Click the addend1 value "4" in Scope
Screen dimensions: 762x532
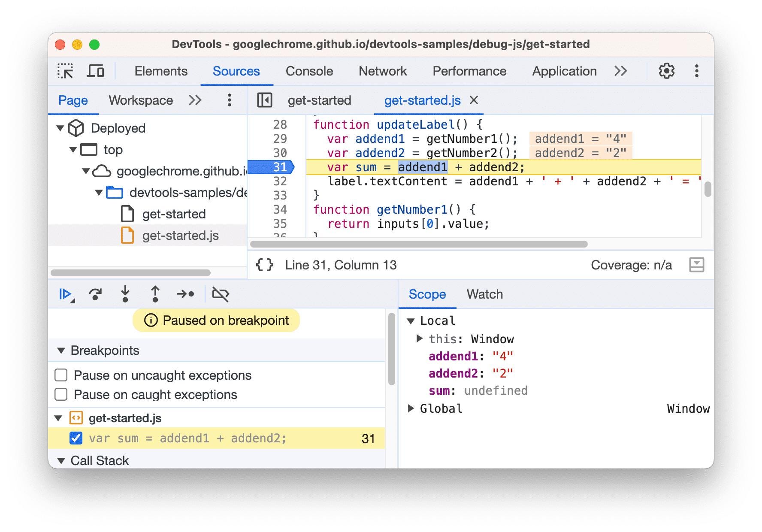click(502, 357)
